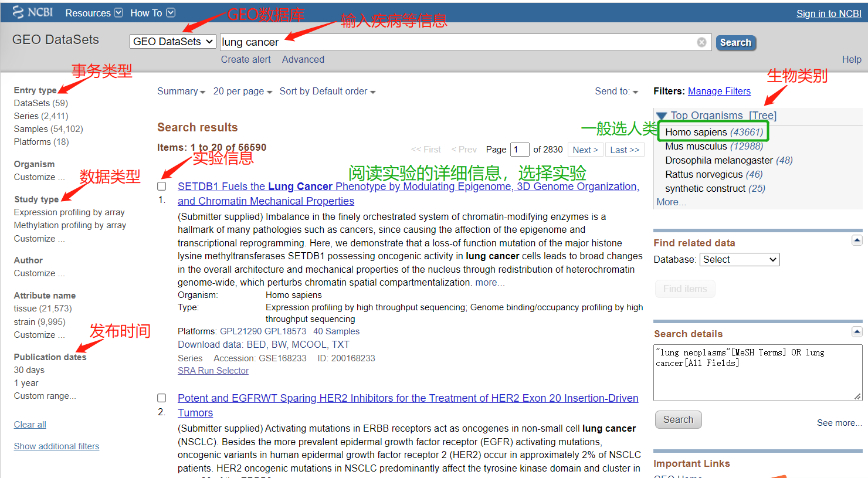Click the NCBI logo
Image resolution: width=868 pixels, height=478 pixels.
[32, 12]
